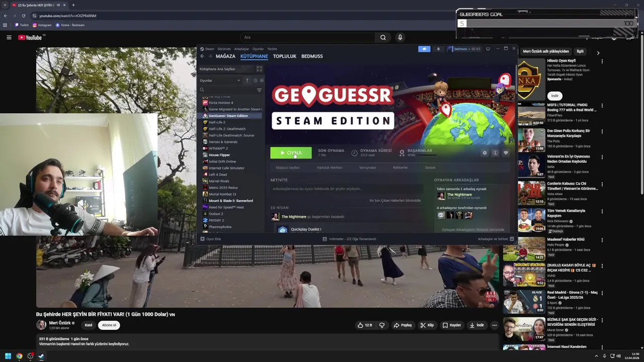
Task: Open GeoGuessr game settings gear
Action: coord(485,153)
